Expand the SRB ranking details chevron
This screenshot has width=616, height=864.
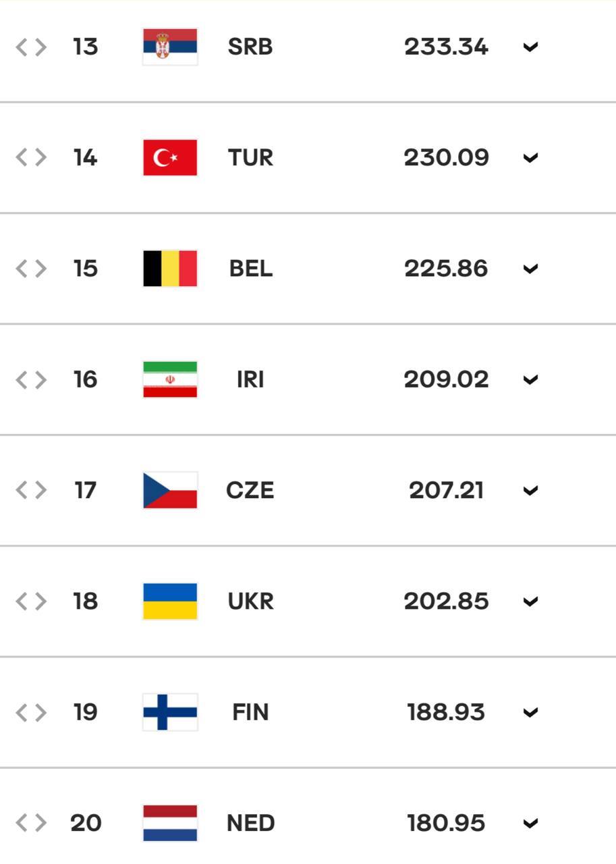coord(531,47)
